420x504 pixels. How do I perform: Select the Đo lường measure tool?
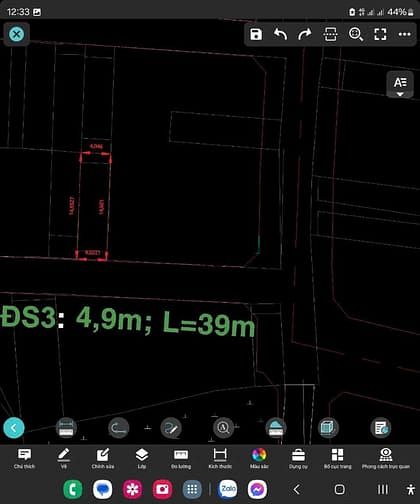tap(181, 459)
